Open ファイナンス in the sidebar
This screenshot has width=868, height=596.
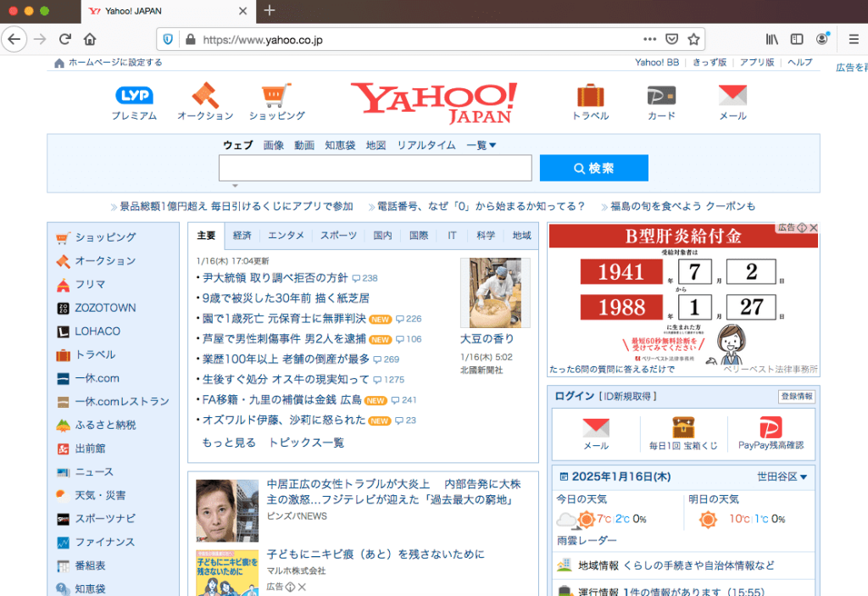click(x=104, y=543)
